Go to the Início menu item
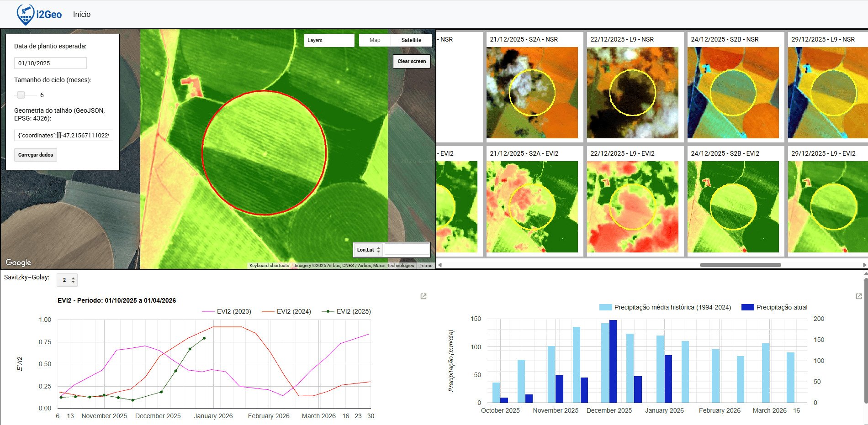This screenshot has height=425, width=868. pos(82,15)
